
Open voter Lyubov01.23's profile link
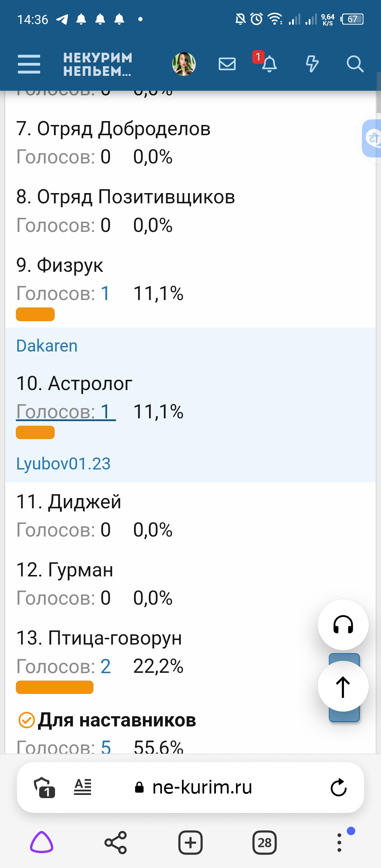[64, 464]
